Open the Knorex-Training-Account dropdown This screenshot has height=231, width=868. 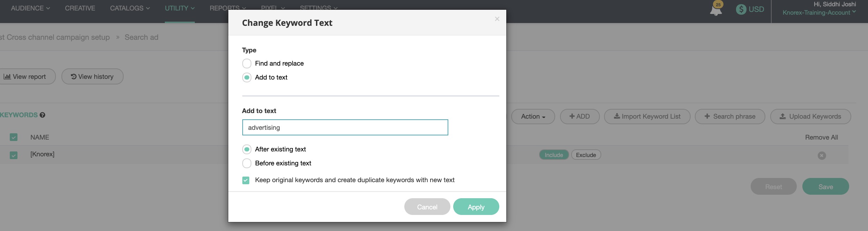(x=819, y=13)
